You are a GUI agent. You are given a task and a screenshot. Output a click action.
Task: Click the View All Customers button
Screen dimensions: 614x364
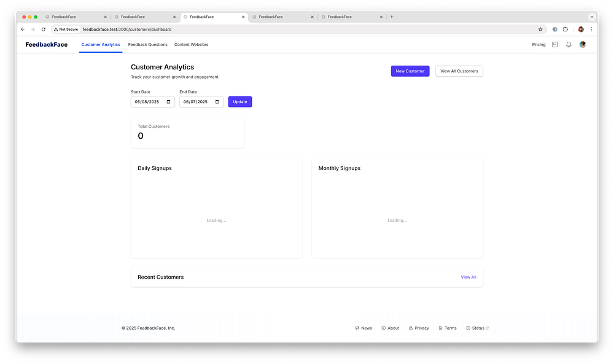pos(459,71)
